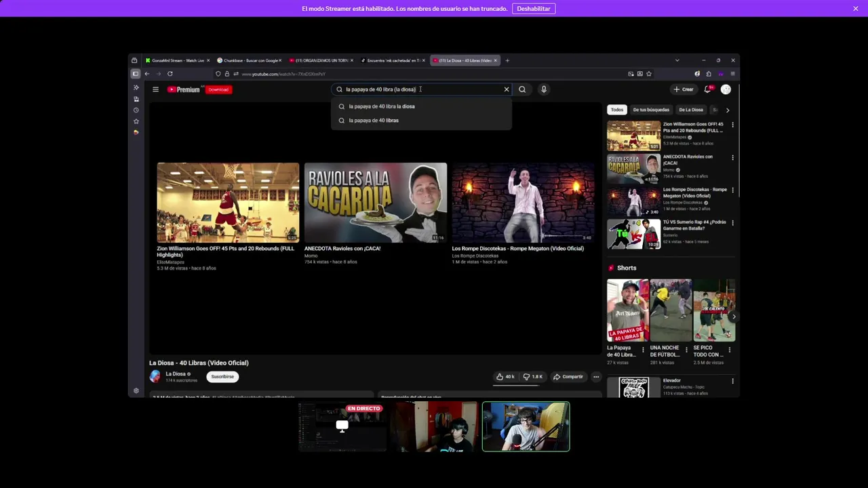Click the red Download button
The image size is (868, 488).
tap(218, 89)
